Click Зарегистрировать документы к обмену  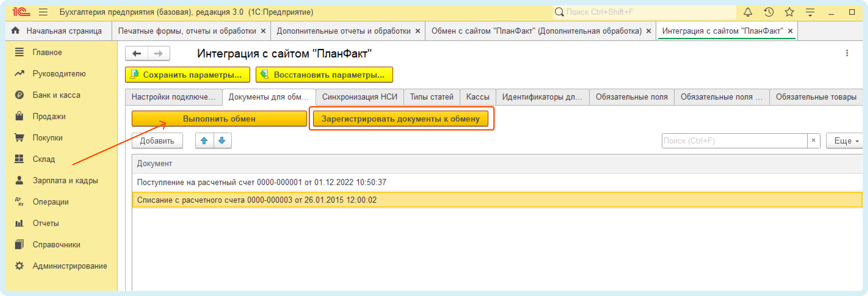coord(400,118)
